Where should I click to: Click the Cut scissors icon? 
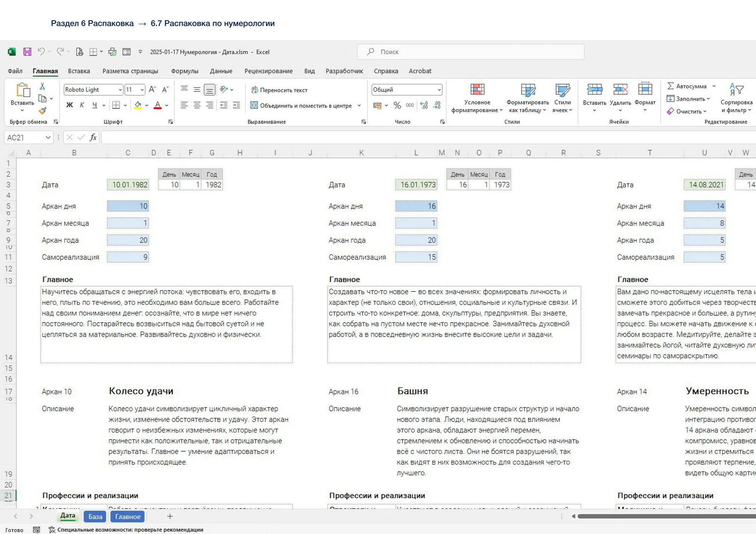pos(42,86)
